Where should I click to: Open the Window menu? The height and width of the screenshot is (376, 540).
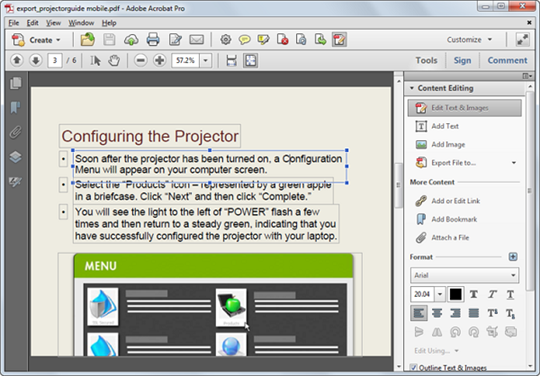point(81,23)
